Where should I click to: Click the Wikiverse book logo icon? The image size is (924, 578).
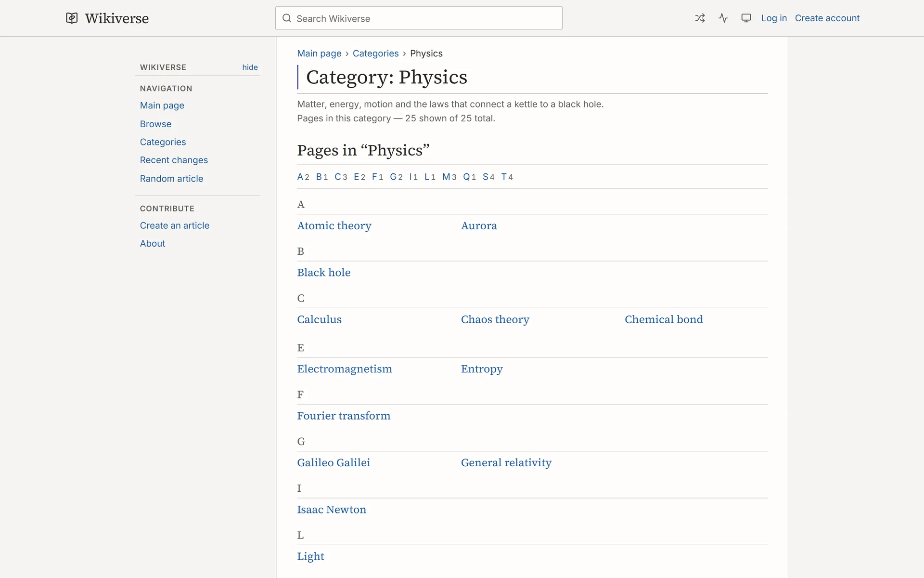point(72,18)
